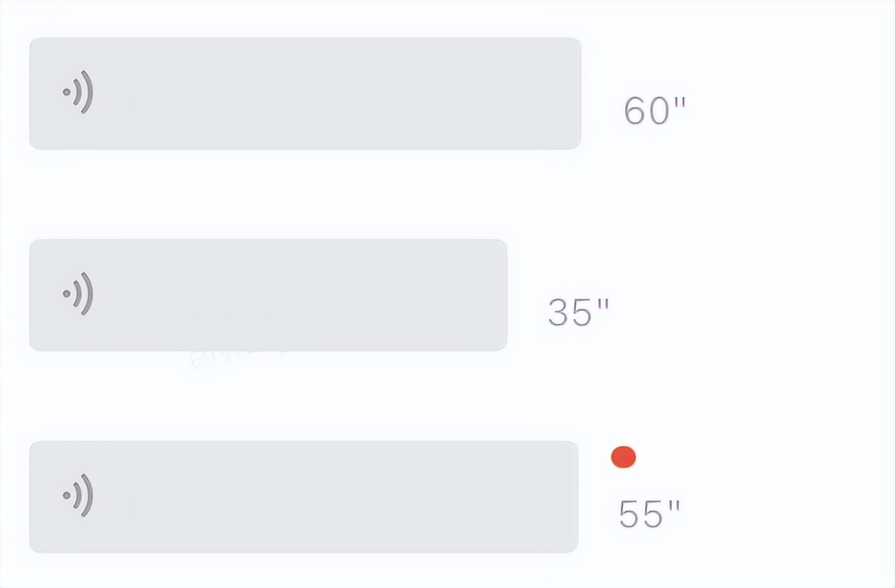Play the 35-second voice message bubble

tap(268, 295)
